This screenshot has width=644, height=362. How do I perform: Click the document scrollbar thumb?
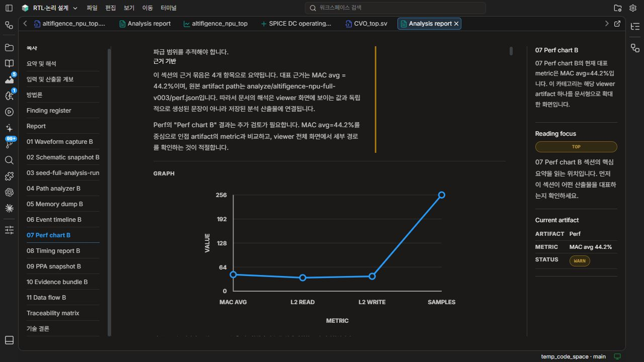511,51
